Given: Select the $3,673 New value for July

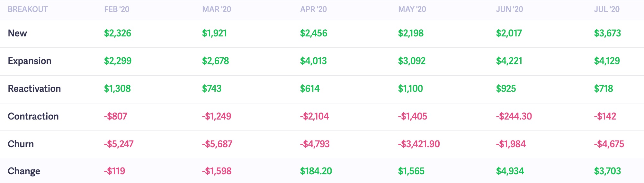Looking at the screenshot, I should pos(607,33).
